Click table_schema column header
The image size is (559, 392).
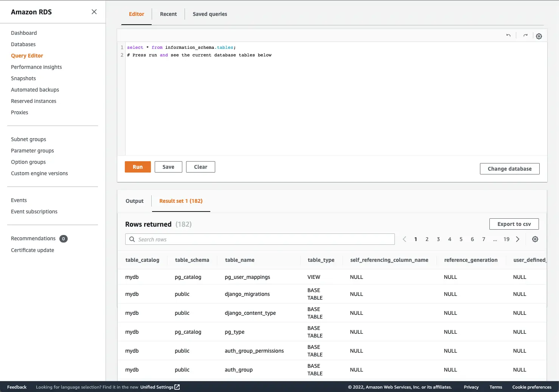click(x=192, y=260)
